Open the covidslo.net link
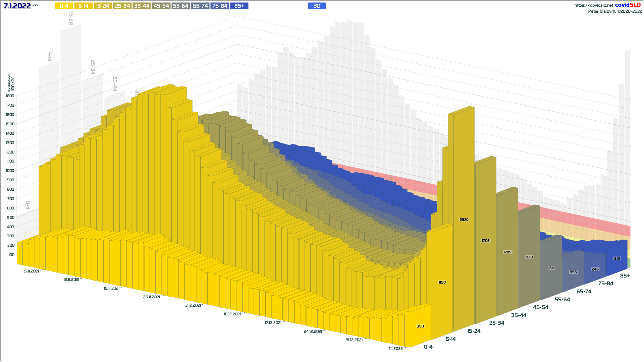 coord(593,5)
